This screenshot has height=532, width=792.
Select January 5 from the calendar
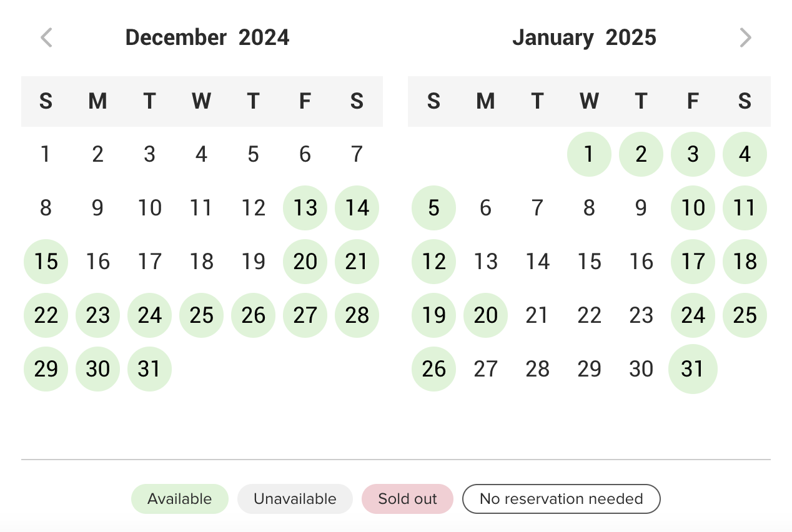(x=433, y=208)
